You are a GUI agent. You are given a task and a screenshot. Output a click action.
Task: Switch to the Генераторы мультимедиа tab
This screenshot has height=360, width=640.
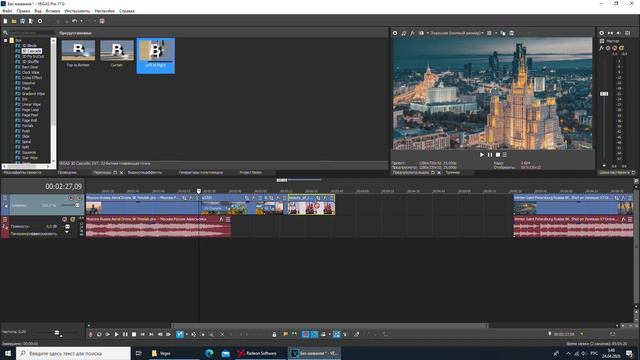pos(201,173)
